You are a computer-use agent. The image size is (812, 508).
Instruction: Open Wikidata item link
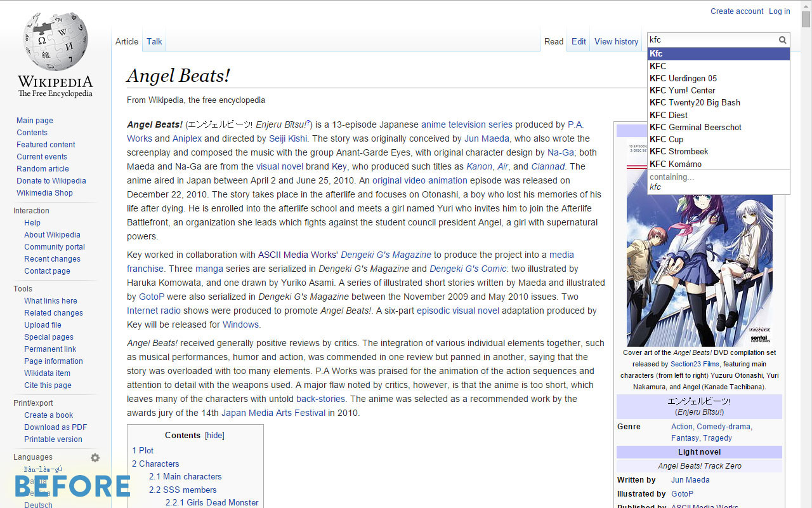click(47, 373)
